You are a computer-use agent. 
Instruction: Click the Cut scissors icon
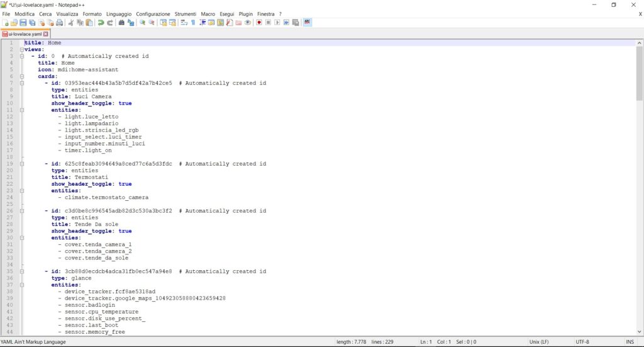tap(70, 23)
